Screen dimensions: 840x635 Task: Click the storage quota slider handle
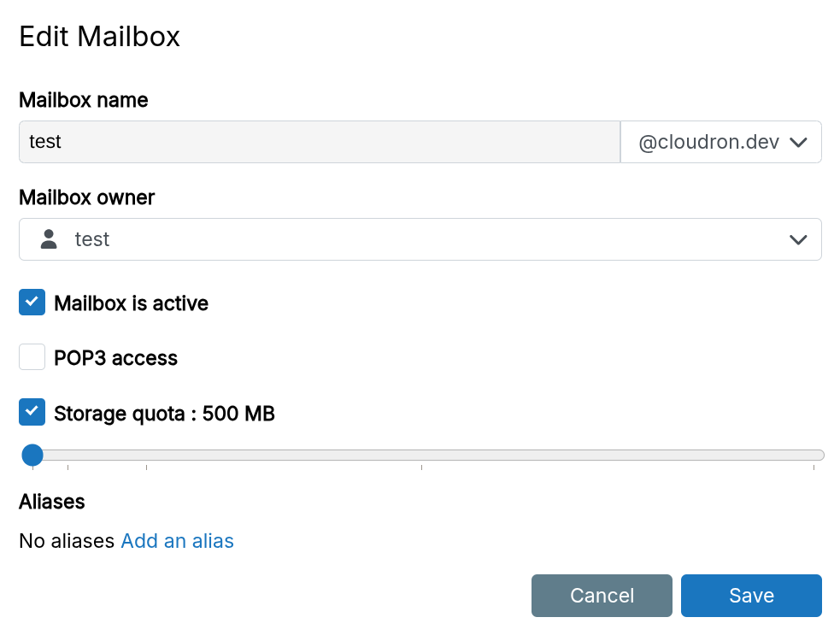pos(32,455)
